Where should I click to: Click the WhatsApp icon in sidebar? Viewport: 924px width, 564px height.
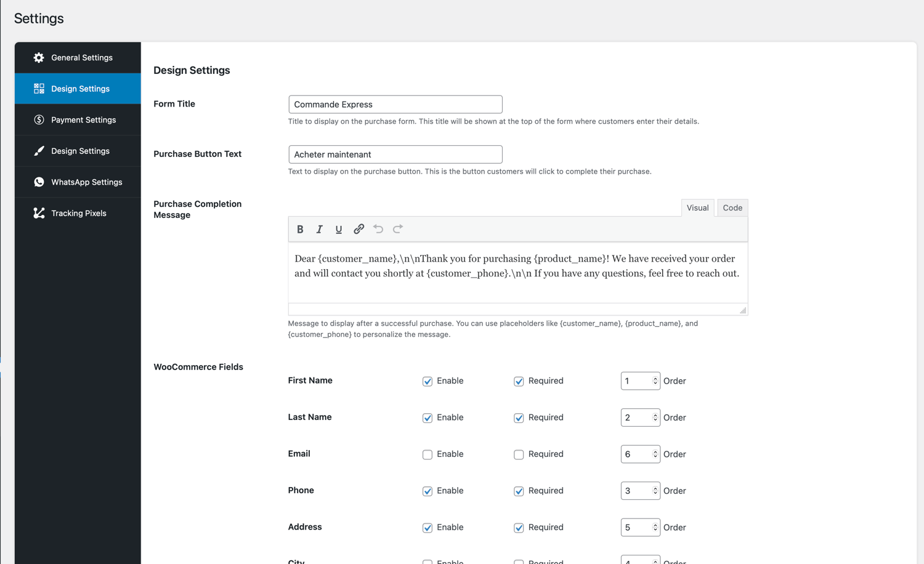click(x=39, y=182)
